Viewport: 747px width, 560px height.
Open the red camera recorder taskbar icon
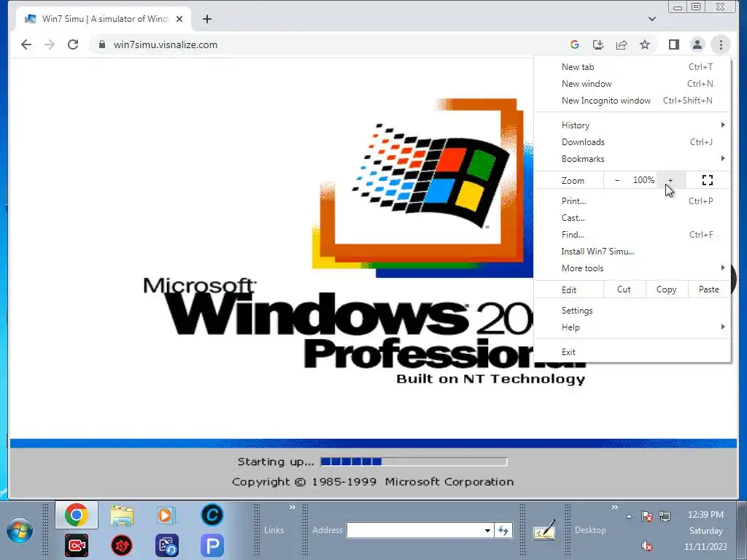coord(76,545)
